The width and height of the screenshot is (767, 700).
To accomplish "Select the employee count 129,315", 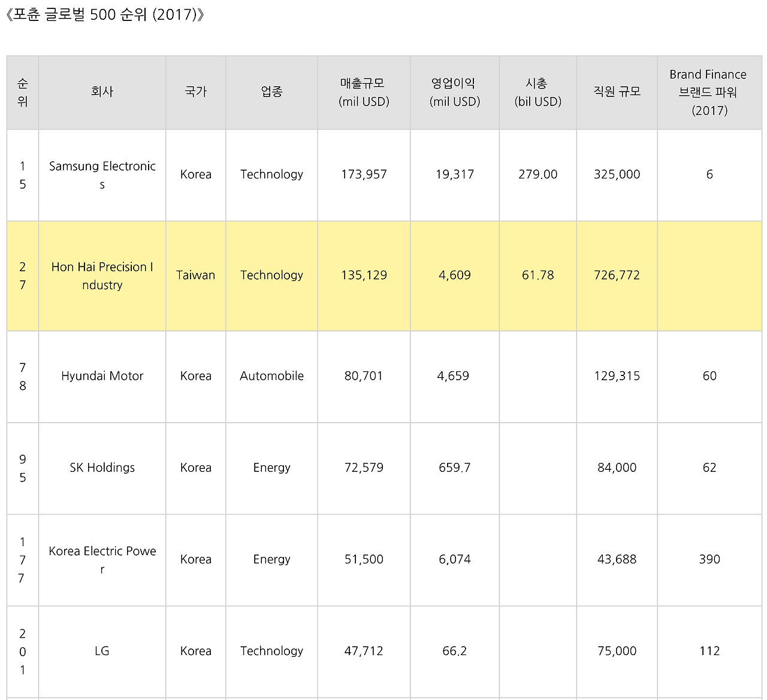I will [617, 376].
